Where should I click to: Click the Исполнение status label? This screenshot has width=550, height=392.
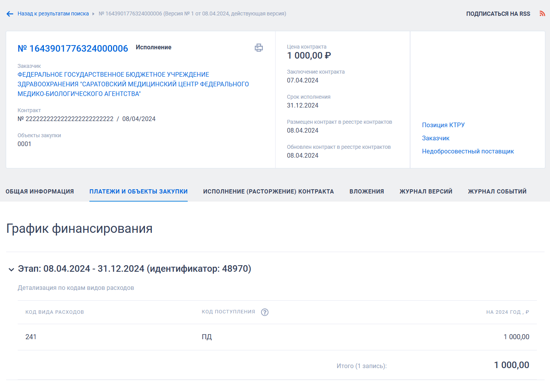[153, 47]
